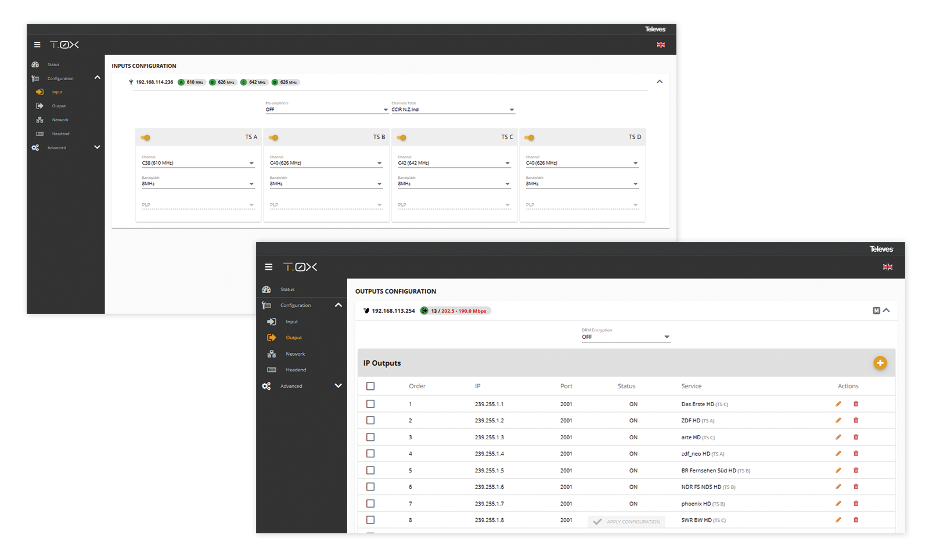Delete the Das Erste HD output row
Image resolution: width=929 pixels, height=560 pixels.
pyautogui.click(x=856, y=404)
